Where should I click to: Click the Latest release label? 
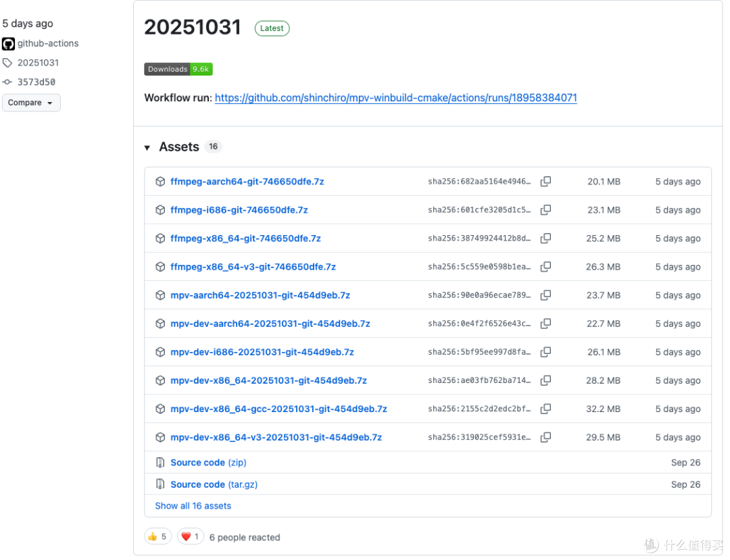point(272,28)
